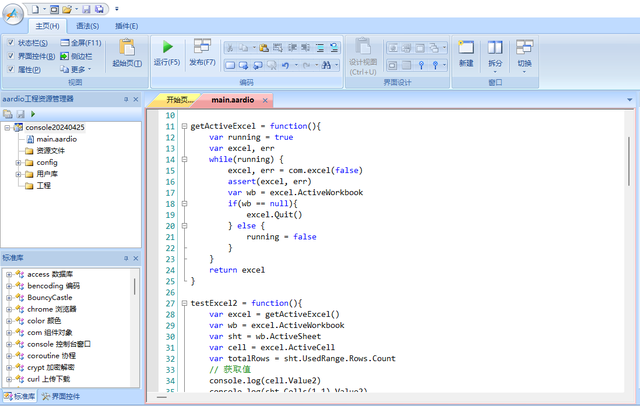Toggle the Properties (属性) checkbox
640x406 pixels.
click(x=9, y=70)
